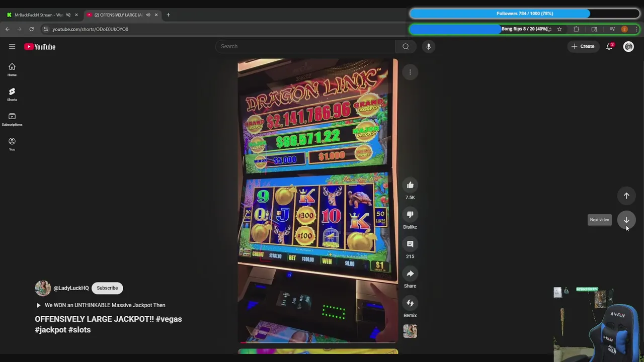Open the comments showing 215

(x=410, y=244)
